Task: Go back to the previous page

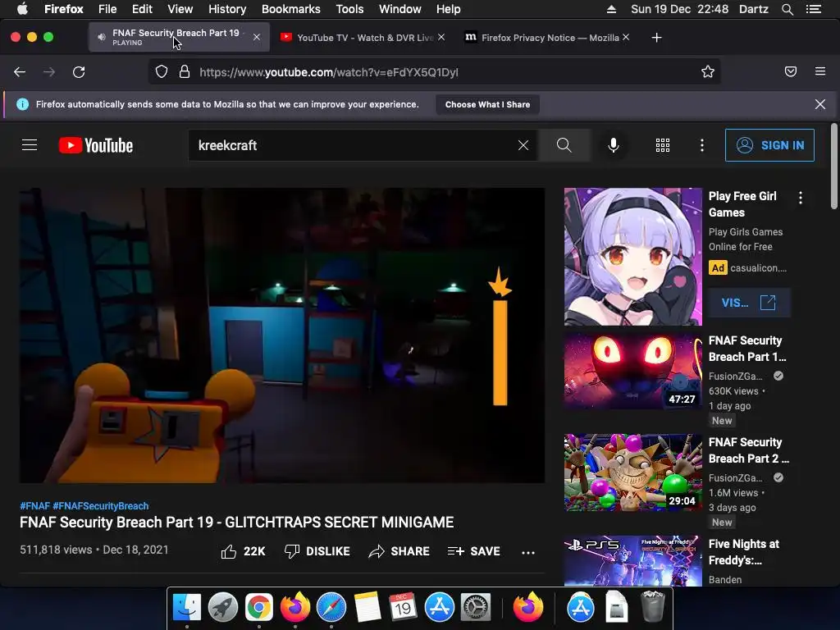Action: tap(20, 72)
